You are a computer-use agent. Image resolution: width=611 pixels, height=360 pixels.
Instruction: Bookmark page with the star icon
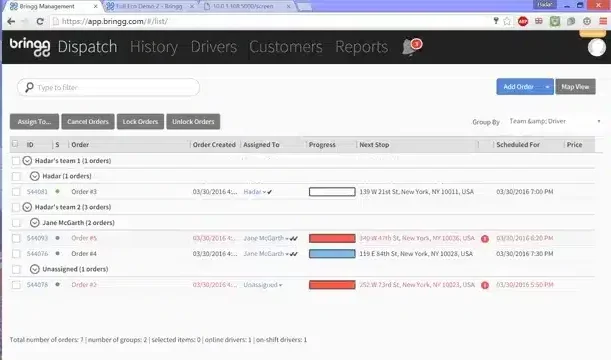click(507, 21)
